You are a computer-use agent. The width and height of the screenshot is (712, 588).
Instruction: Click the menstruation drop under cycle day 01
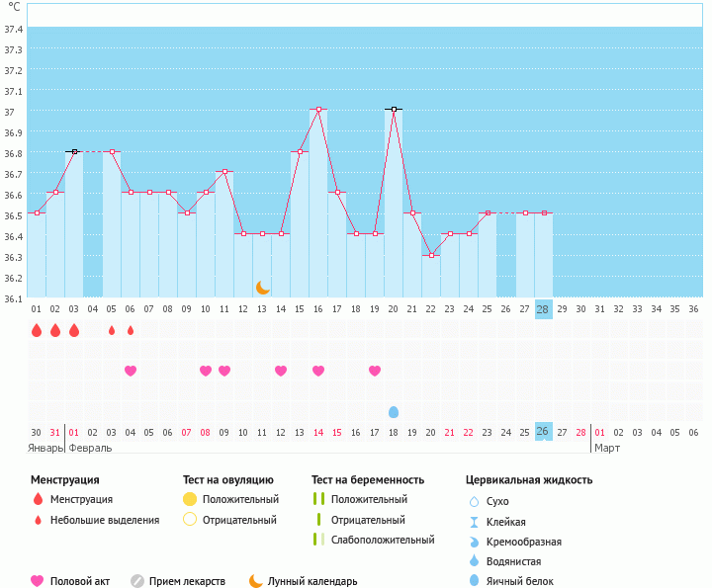(37, 330)
